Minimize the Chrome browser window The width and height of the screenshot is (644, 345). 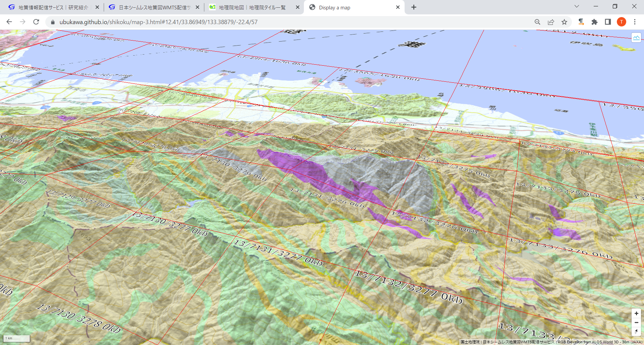[x=596, y=6]
